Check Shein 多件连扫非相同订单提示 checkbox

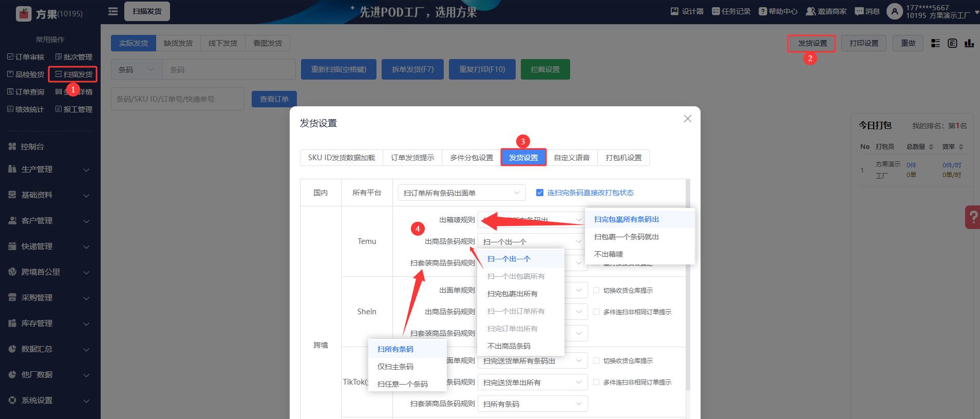click(x=596, y=312)
